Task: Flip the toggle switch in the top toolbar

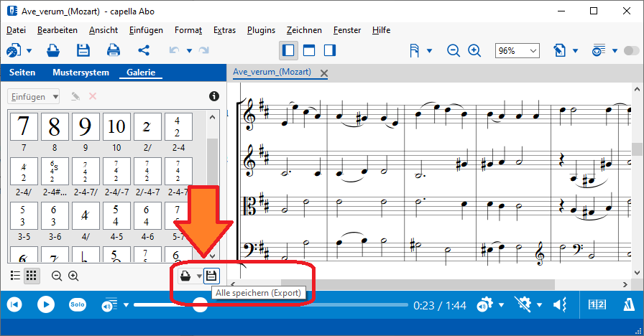Action: tap(631, 50)
